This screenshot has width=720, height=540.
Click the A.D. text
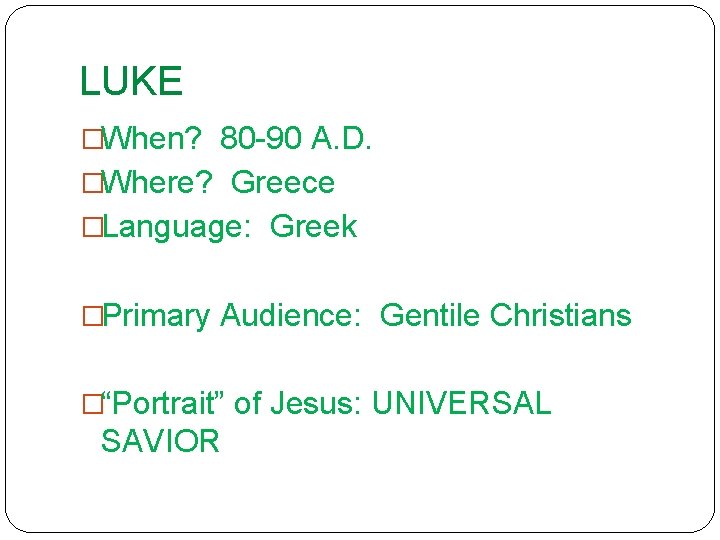[x=341, y=139]
